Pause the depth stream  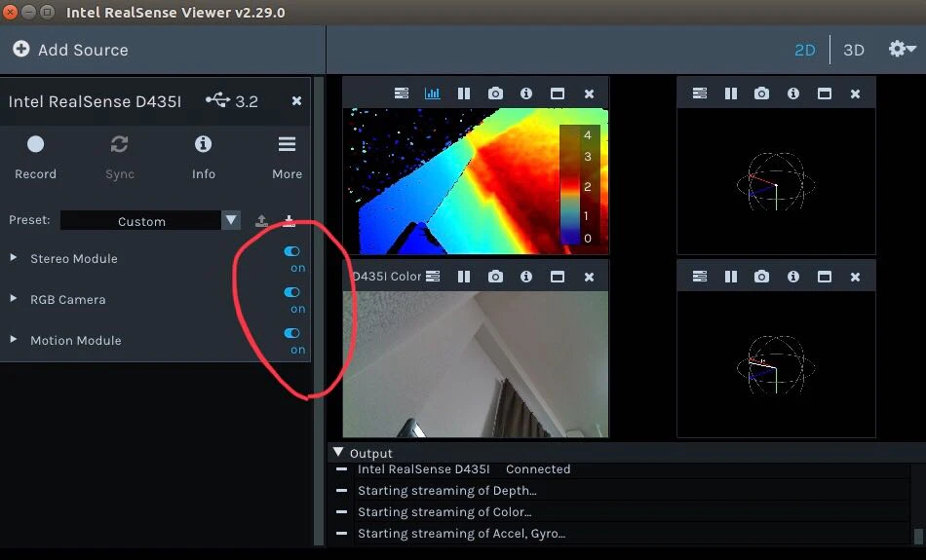point(464,93)
